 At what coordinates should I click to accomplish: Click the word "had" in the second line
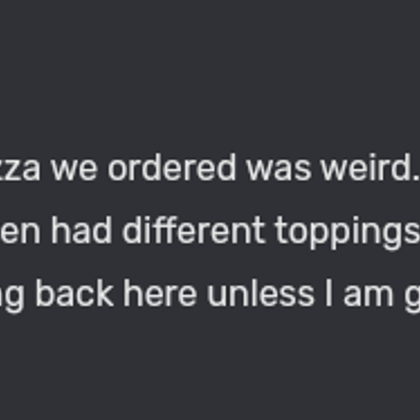point(82,230)
